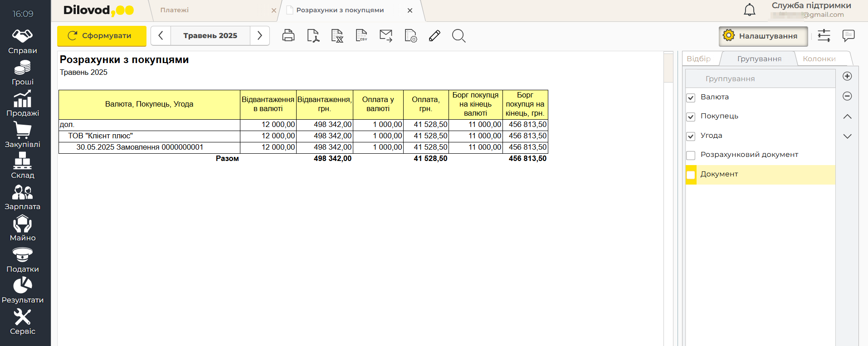The height and width of the screenshot is (346, 868).
Task: Open the search magnifier tool
Action: pyautogui.click(x=458, y=36)
